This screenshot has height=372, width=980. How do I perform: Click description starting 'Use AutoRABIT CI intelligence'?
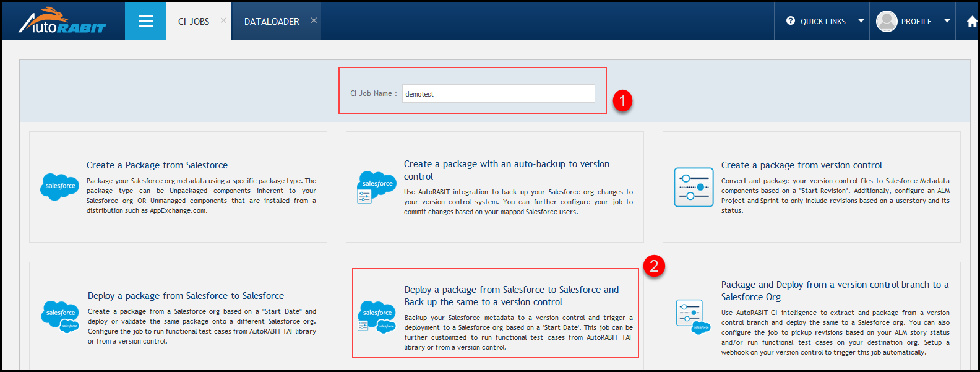tap(835, 333)
